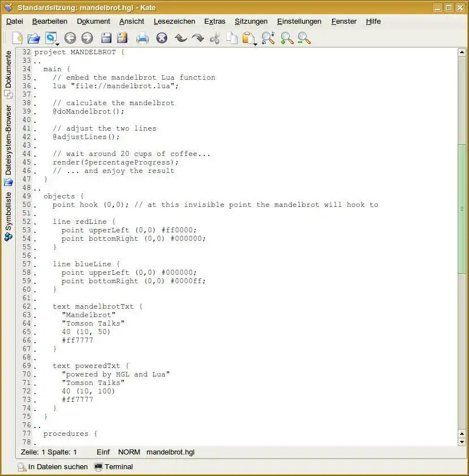Show the Dokumente sidebar panel

pos(8,75)
